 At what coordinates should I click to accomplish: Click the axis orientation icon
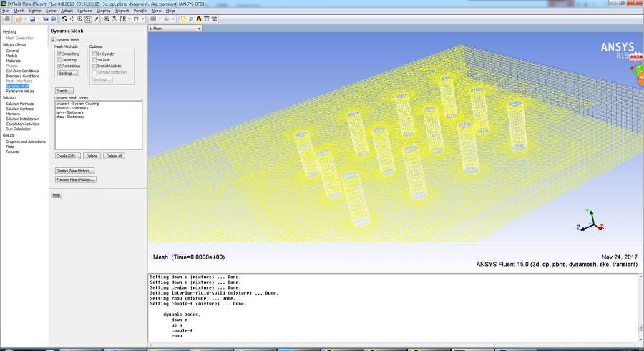(114, 19)
